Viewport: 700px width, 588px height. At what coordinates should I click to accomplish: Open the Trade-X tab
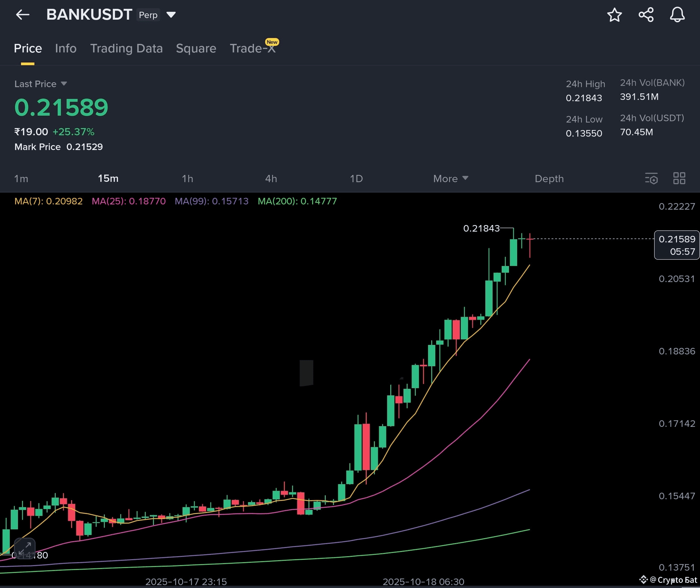coord(252,48)
